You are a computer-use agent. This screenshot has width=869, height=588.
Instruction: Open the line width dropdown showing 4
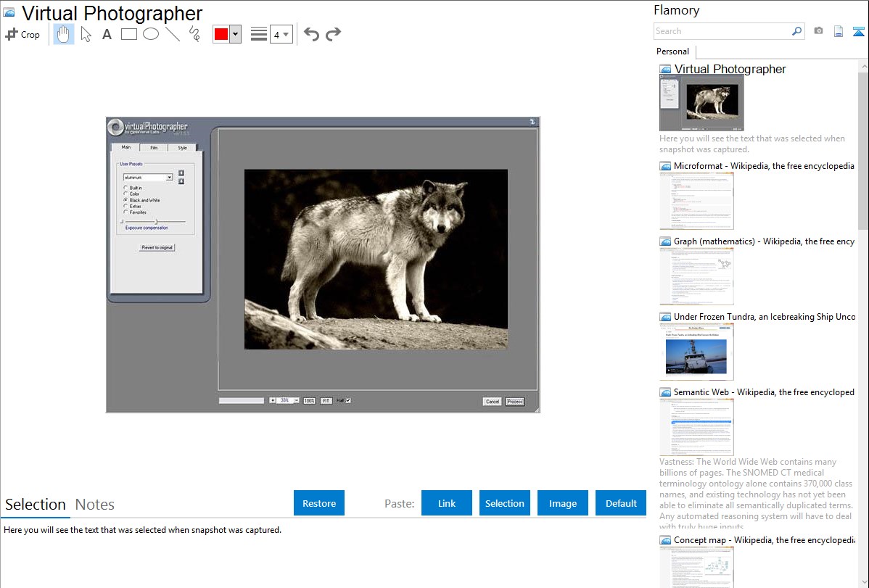pyautogui.click(x=281, y=34)
